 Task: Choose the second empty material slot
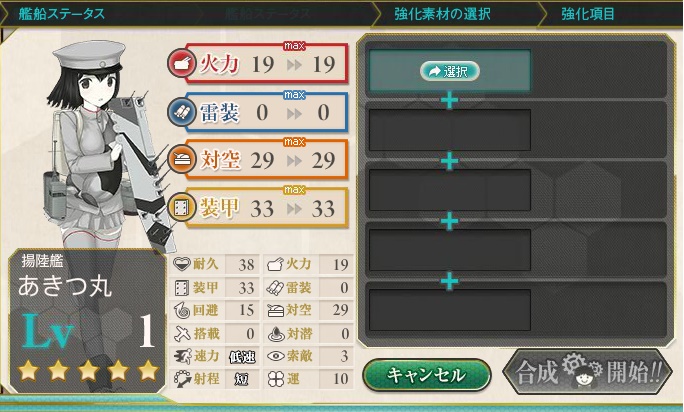pos(450,130)
